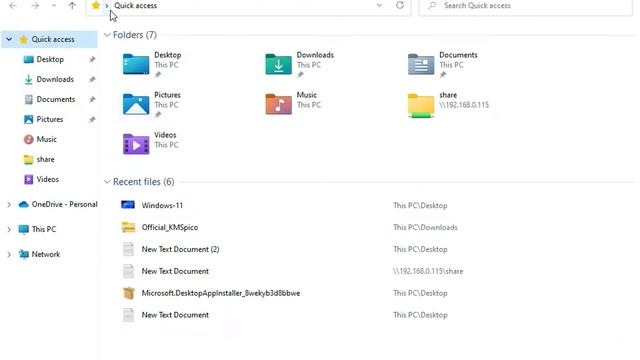This screenshot has height=360, width=640.
Task: Select the network share folder tile icon
Action: click(x=421, y=105)
